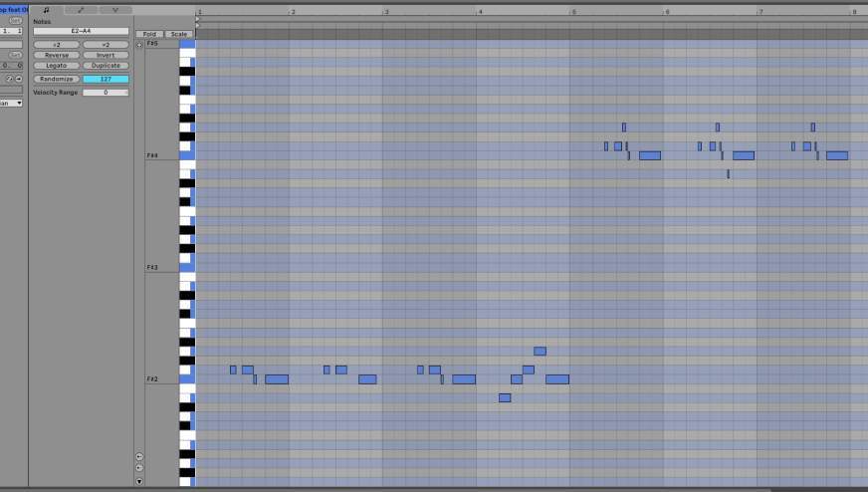Image resolution: width=868 pixels, height=492 pixels.
Task: Select the long F#4 note in bar 6
Action: [744, 155]
